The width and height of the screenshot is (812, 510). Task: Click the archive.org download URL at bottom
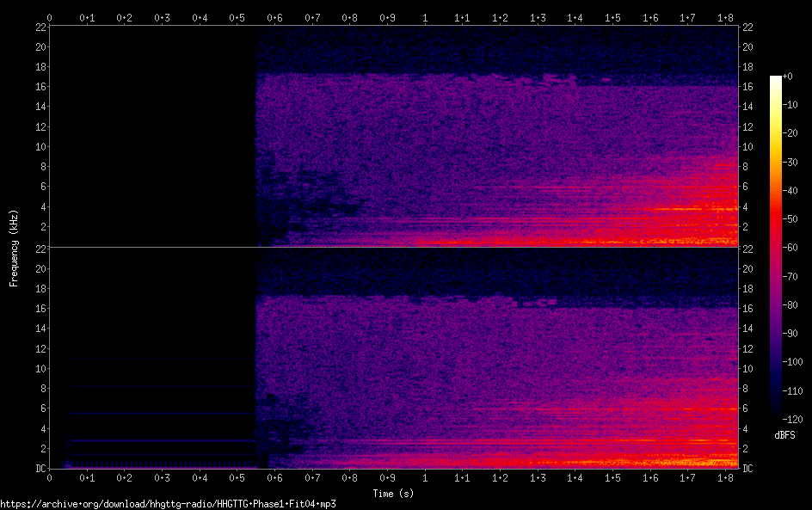[168, 504]
